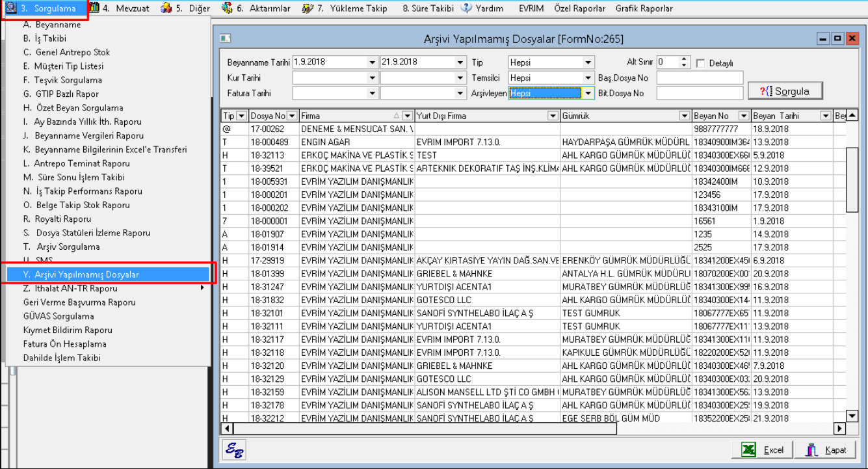Click the Bit.Dosya No input field
Screen dimensions: 868x469
coord(700,93)
